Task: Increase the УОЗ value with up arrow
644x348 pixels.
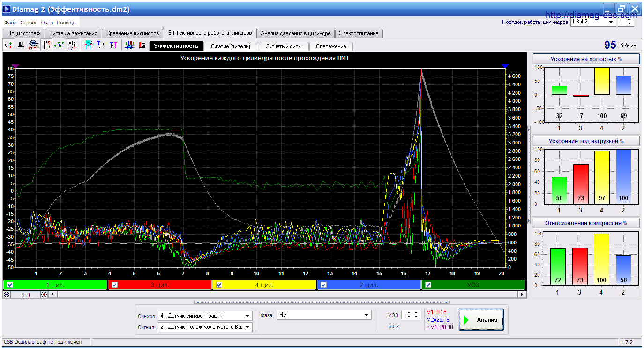Action: tap(415, 313)
